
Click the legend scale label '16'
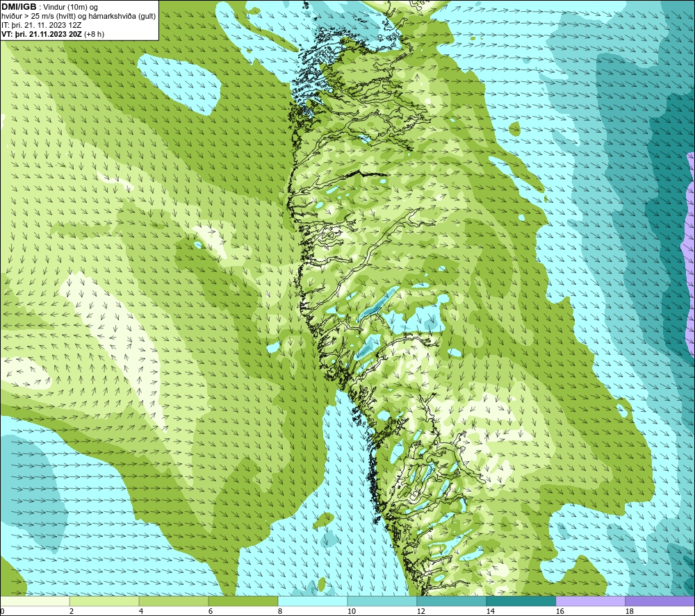pyautogui.click(x=559, y=611)
